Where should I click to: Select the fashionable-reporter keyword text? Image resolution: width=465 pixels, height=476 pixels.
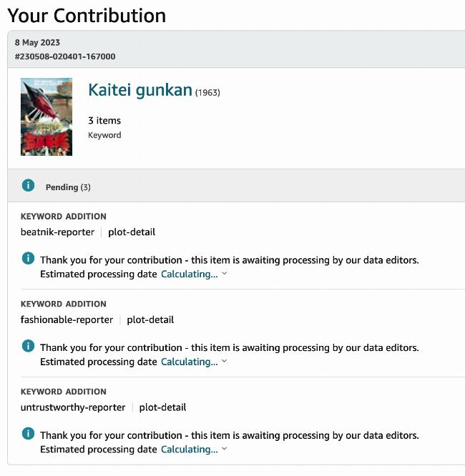tap(67, 319)
